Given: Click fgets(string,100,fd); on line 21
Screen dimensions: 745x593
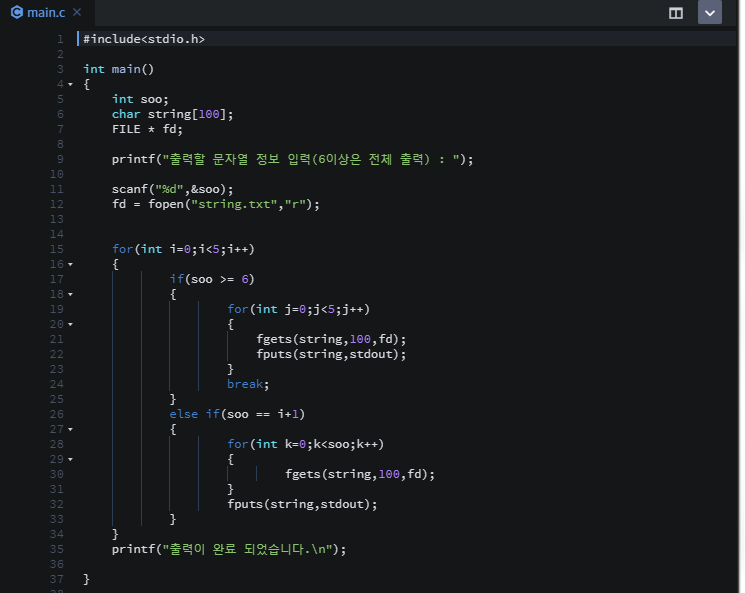Looking at the screenshot, I should 331,339.
